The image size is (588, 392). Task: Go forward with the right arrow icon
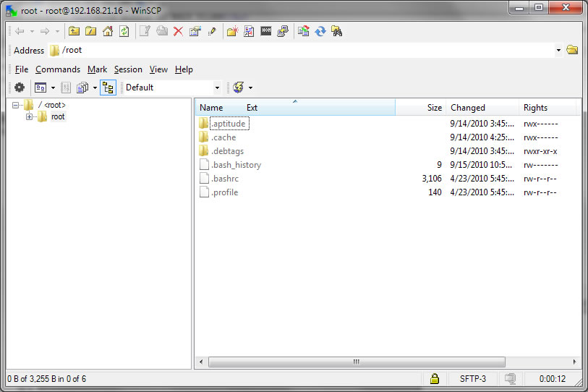coord(45,31)
